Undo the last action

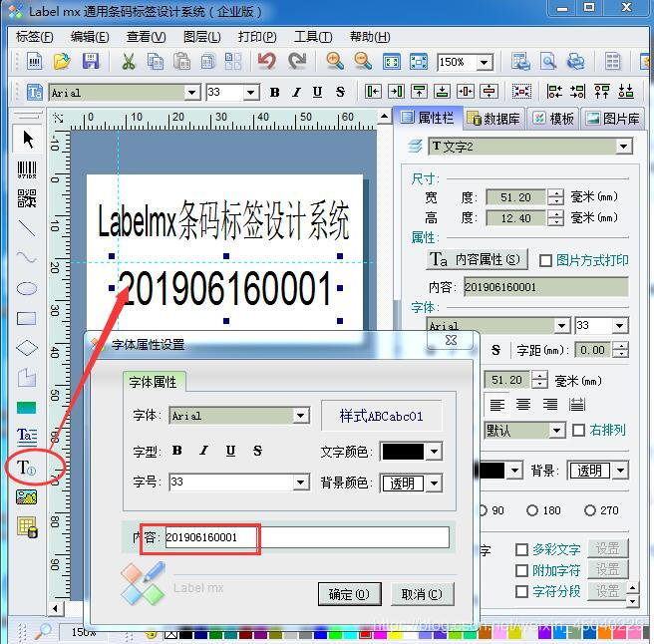(x=266, y=62)
